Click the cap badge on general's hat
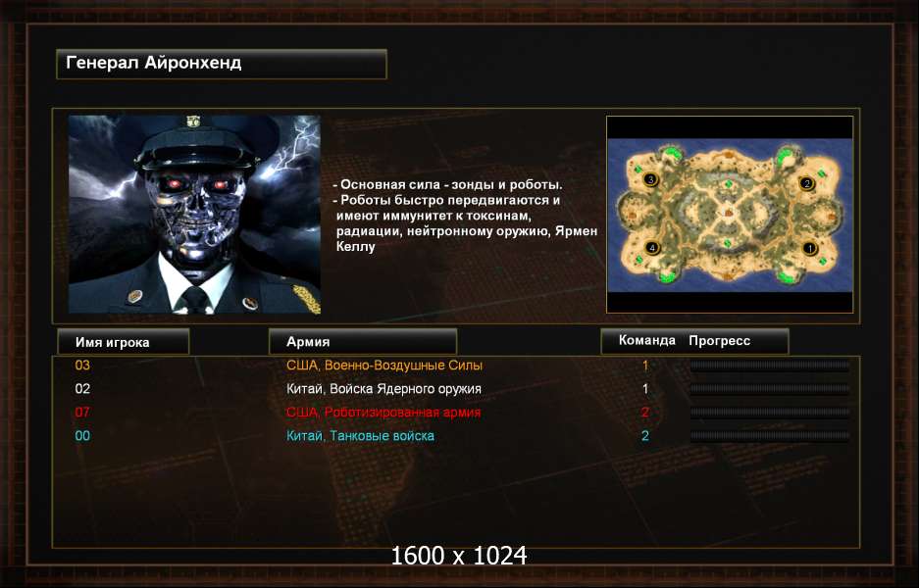 (x=194, y=122)
